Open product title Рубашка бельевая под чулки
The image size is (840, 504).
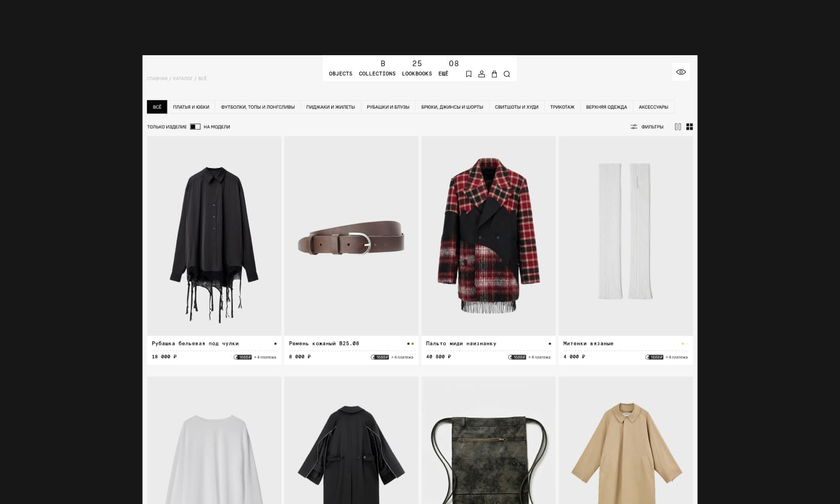coord(195,344)
